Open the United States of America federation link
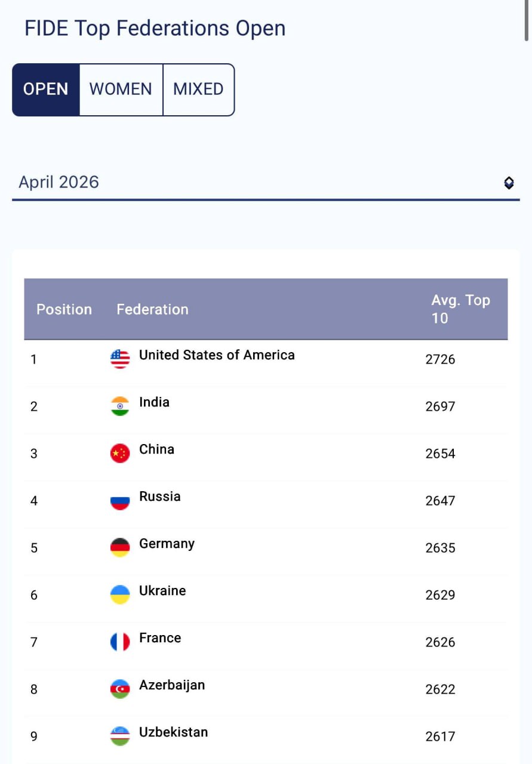The width and height of the screenshot is (532, 764). click(x=217, y=355)
